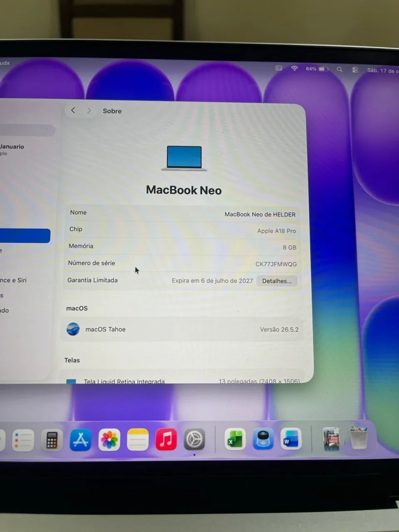The image size is (399, 532).
Task: Click the battery 64% indicator
Action: coord(317,69)
